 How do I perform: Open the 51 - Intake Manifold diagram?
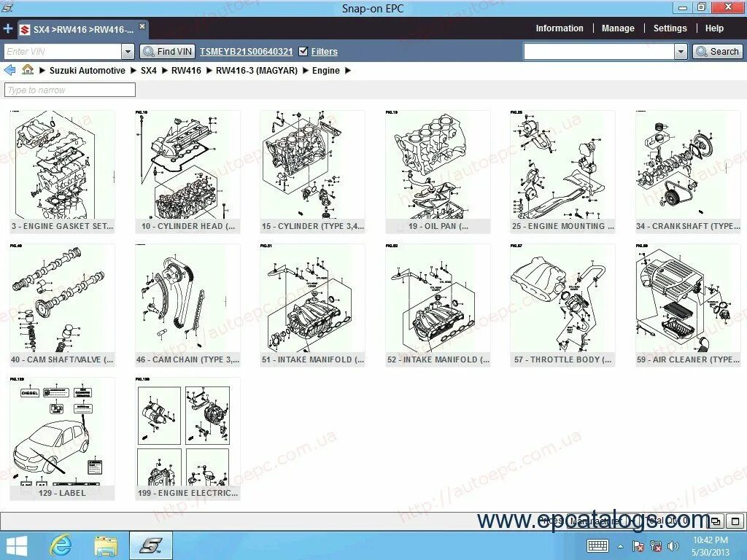pyautogui.click(x=312, y=306)
